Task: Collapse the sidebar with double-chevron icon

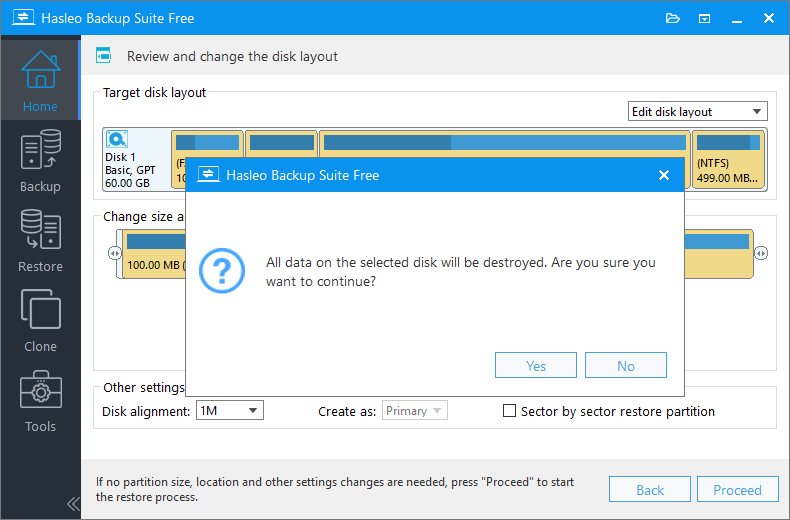Action: point(72,502)
